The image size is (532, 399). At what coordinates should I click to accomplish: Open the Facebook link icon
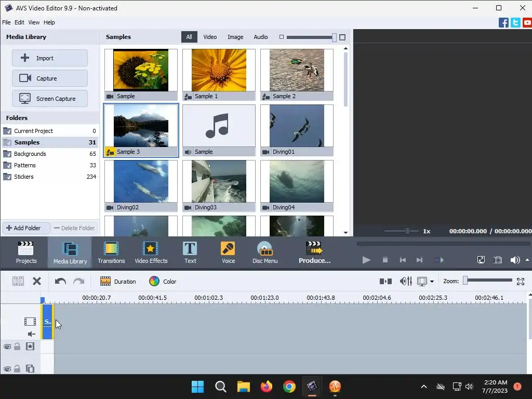point(503,23)
